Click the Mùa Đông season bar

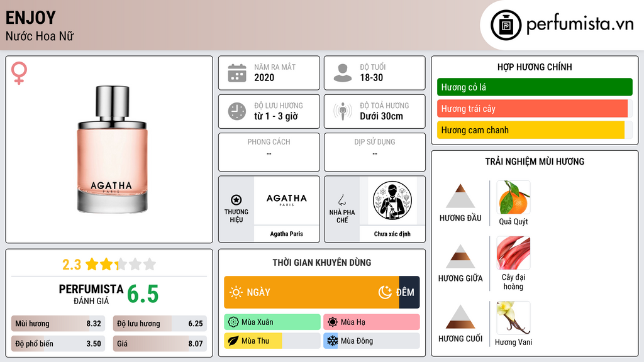point(372,341)
